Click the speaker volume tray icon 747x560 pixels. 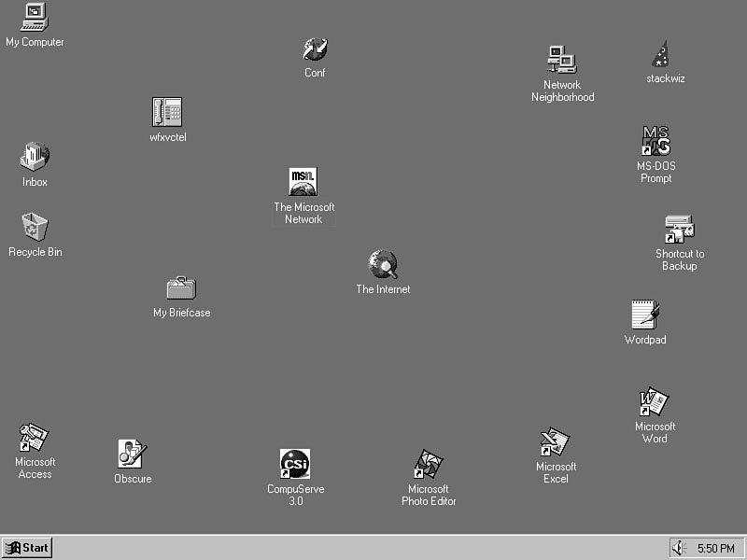[x=679, y=548]
